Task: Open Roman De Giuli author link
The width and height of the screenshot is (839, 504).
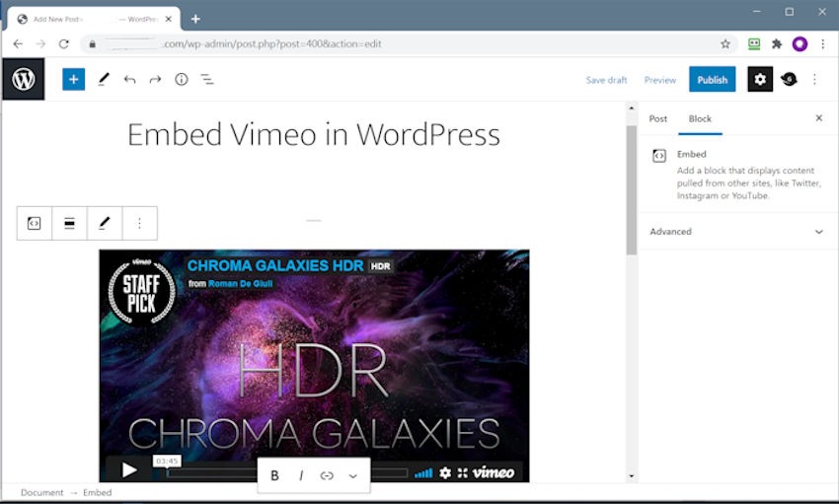Action: (x=240, y=284)
